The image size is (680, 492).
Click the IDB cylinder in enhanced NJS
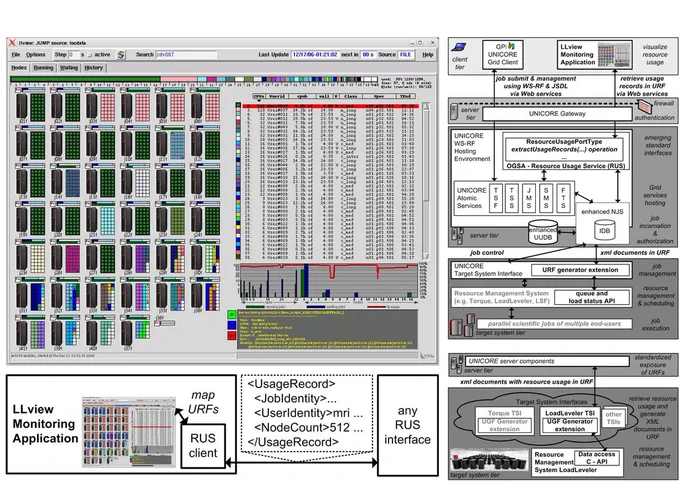click(604, 230)
